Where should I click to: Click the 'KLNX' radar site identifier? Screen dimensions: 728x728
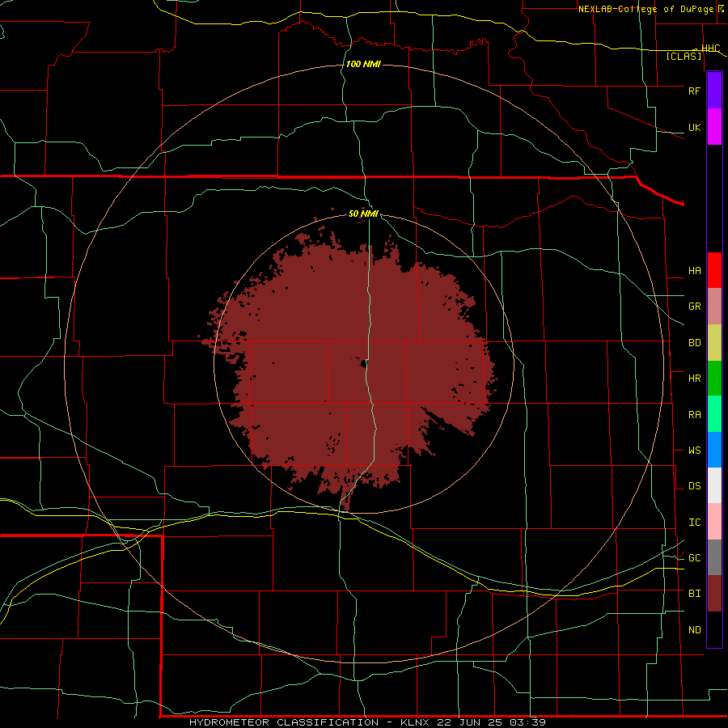(414, 722)
